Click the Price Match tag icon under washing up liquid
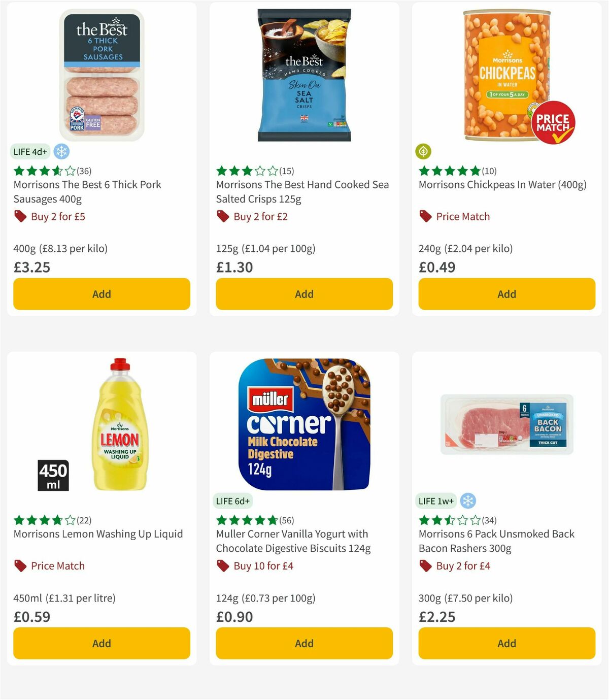The image size is (609, 700). pos(20,565)
